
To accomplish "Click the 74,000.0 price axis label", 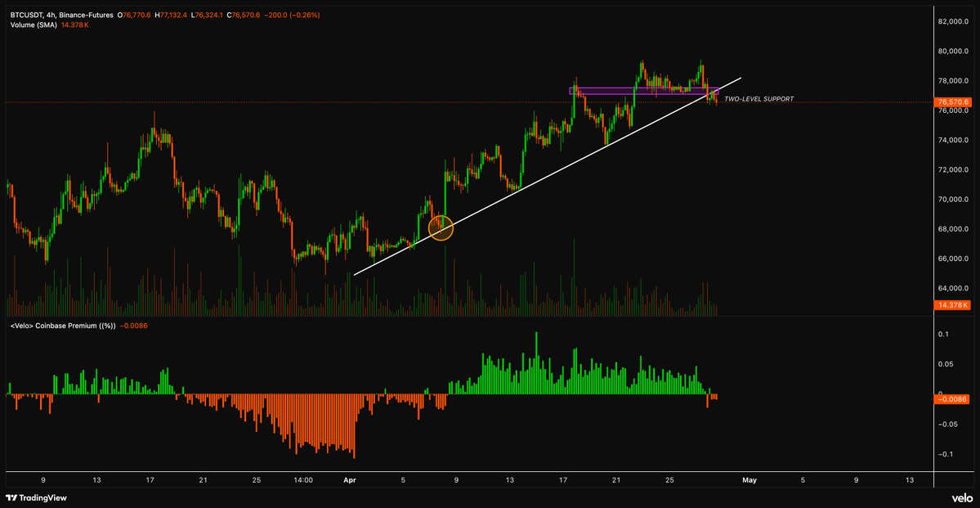I will (955, 140).
